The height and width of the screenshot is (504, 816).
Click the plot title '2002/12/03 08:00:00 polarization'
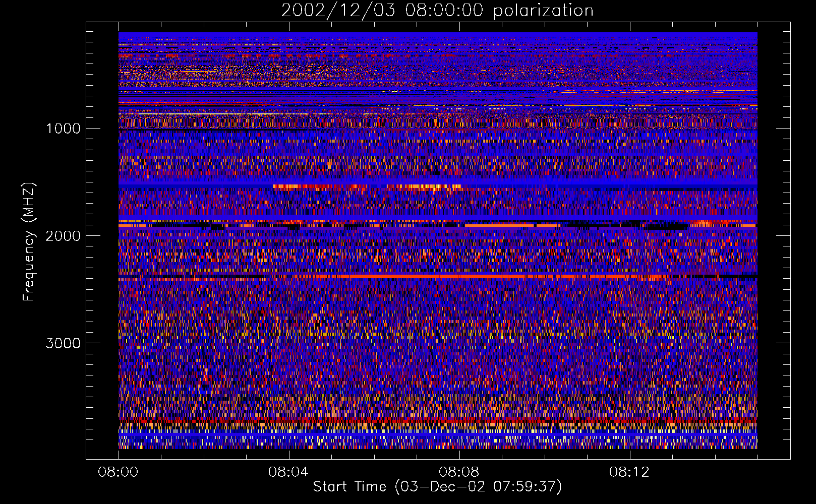point(437,11)
